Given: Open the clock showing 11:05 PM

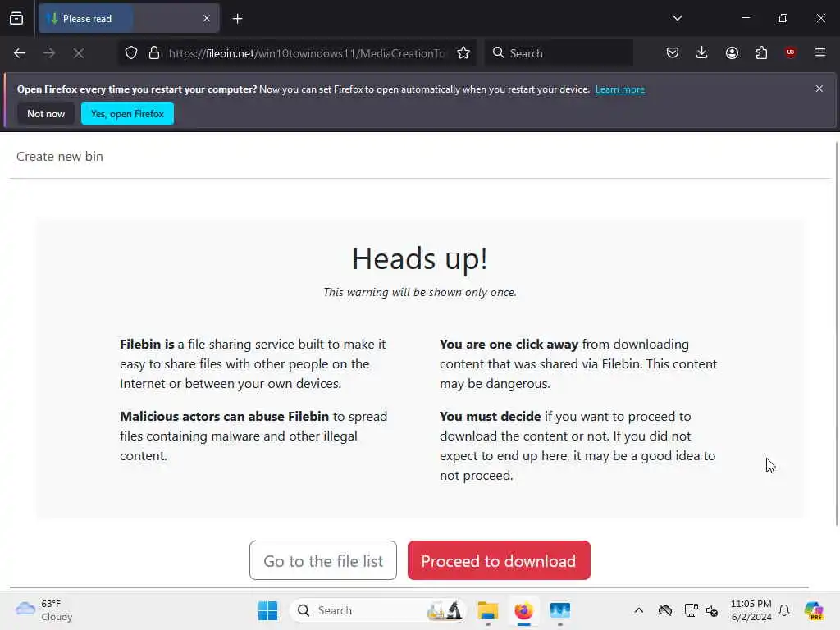Looking at the screenshot, I should click(x=751, y=610).
